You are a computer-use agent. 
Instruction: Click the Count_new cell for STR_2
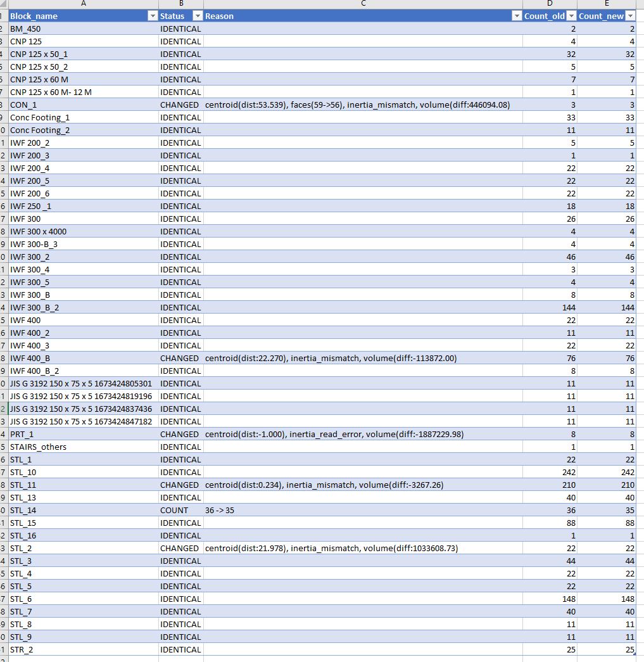[607, 649]
